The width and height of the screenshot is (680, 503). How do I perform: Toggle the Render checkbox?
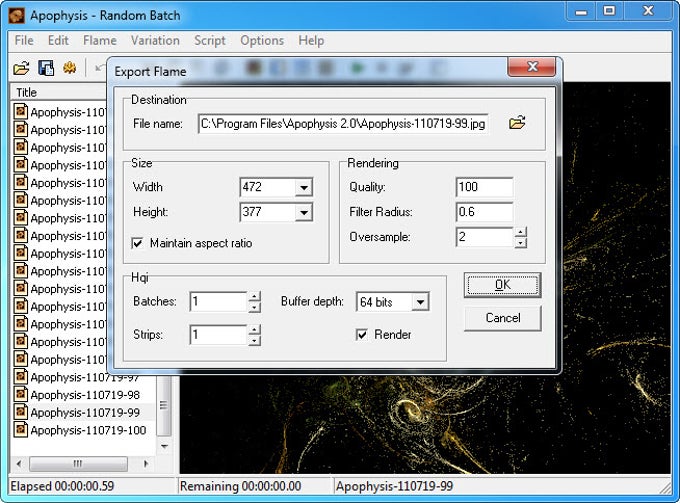point(361,334)
